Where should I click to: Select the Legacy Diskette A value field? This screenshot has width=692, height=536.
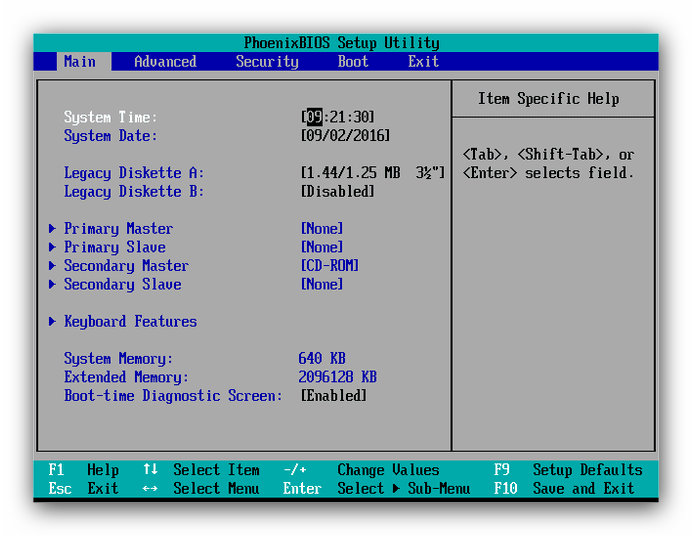pos(373,173)
